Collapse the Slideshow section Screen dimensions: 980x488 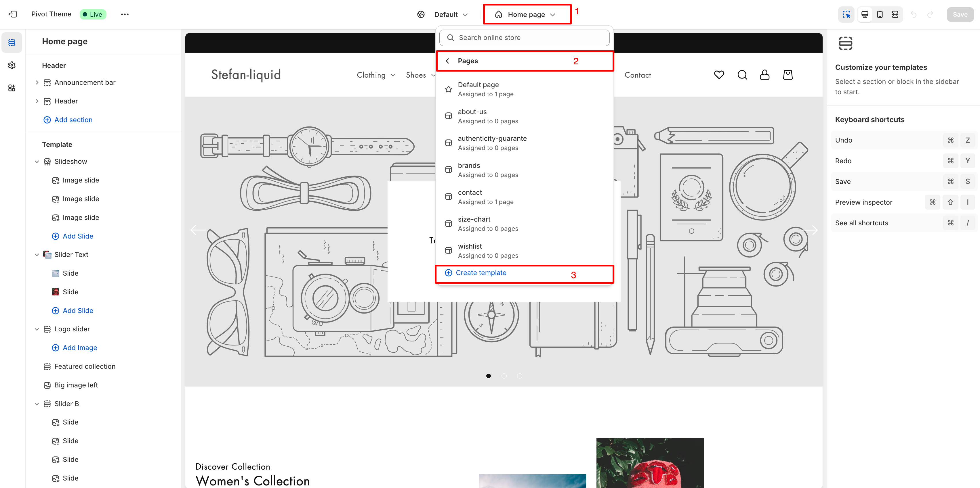37,162
